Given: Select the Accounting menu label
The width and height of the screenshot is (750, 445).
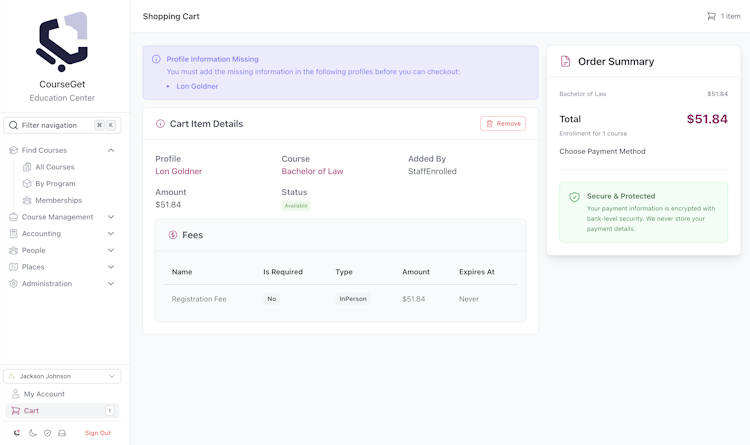Looking at the screenshot, I should pos(41,234).
